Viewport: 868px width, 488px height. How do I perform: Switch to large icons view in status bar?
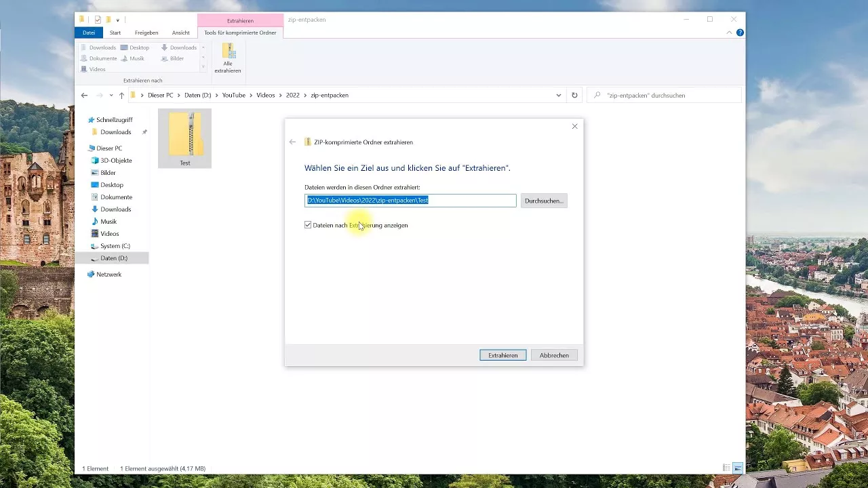pyautogui.click(x=736, y=468)
